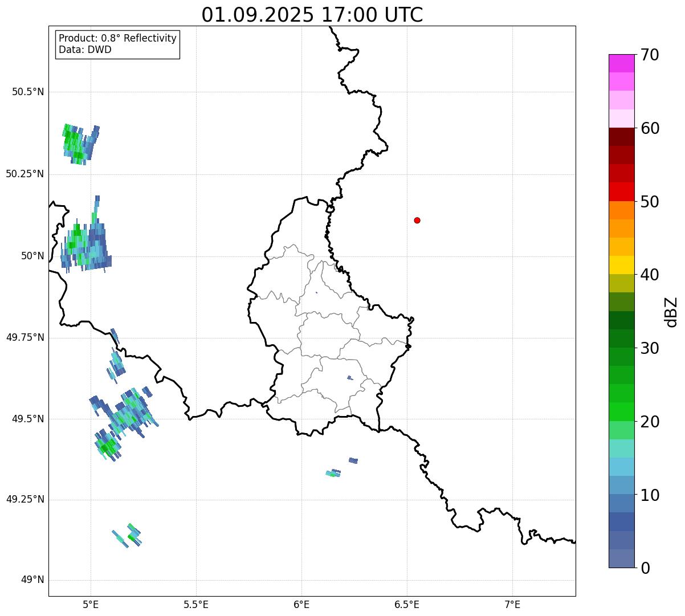Click the 40 tick on colorbar
Image resolution: width=685 pixels, height=616 pixels.
coord(650,275)
